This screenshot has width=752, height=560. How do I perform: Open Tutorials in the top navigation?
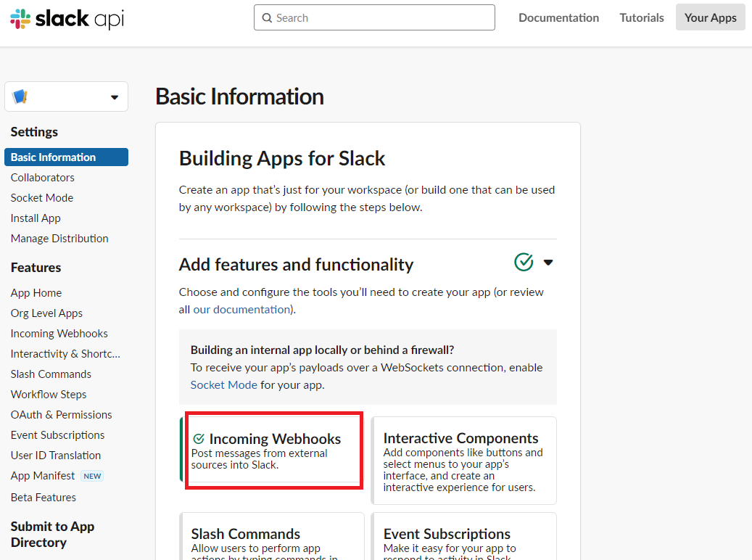click(x=641, y=17)
